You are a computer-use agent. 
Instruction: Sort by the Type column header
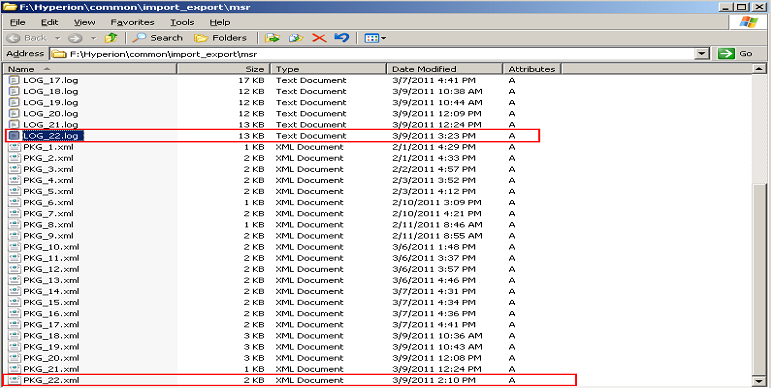pos(328,69)
